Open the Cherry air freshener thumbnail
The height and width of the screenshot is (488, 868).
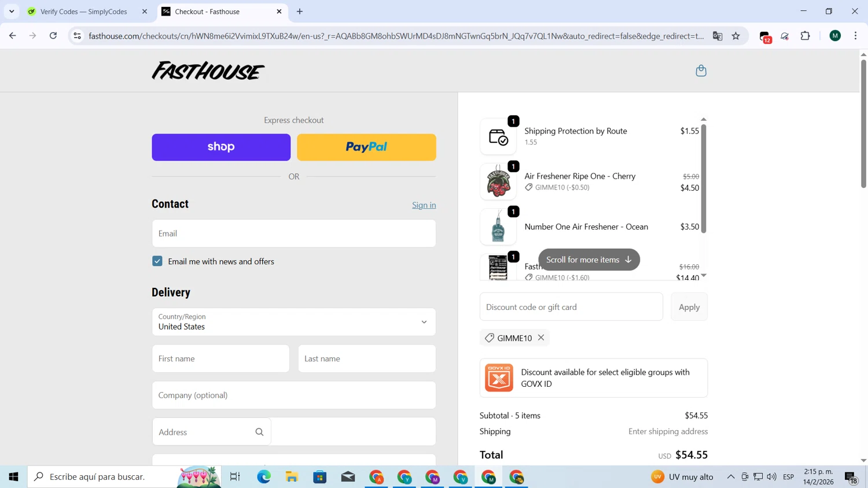click(498, 182)
